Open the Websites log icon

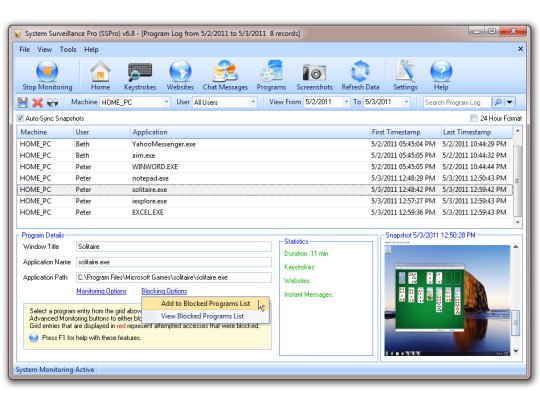180,75
